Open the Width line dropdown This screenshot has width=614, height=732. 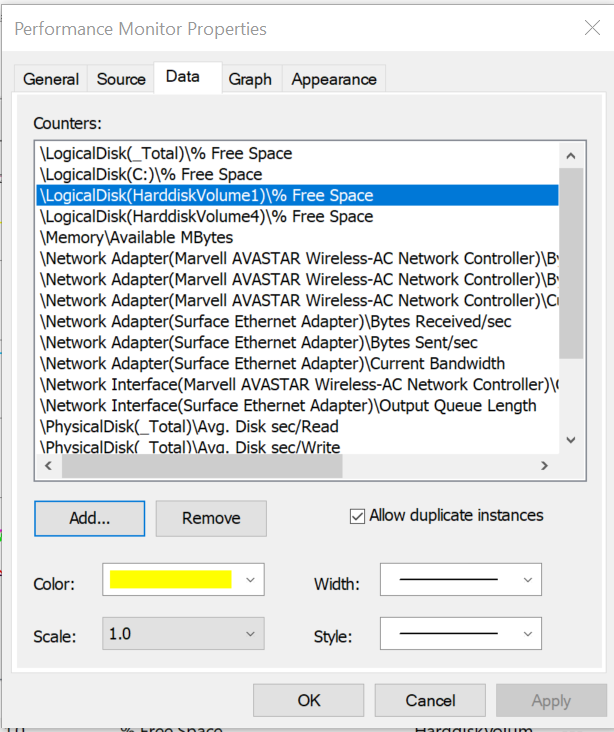tap(527, 579)
